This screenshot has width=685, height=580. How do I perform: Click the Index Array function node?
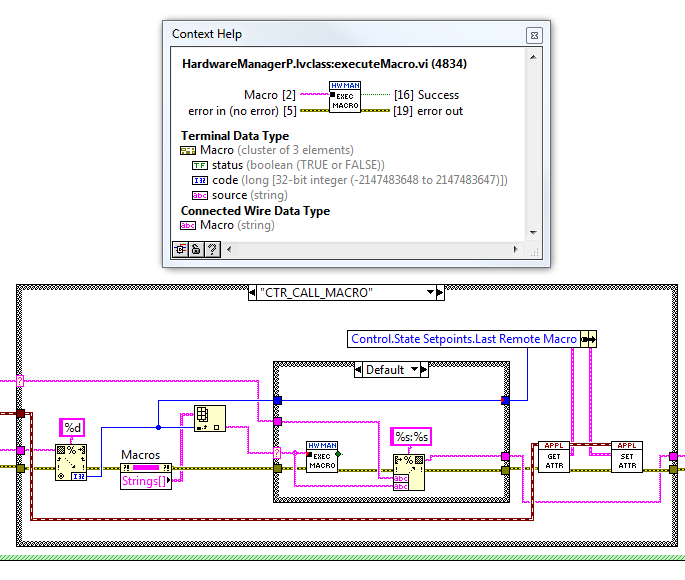point(210,418)
